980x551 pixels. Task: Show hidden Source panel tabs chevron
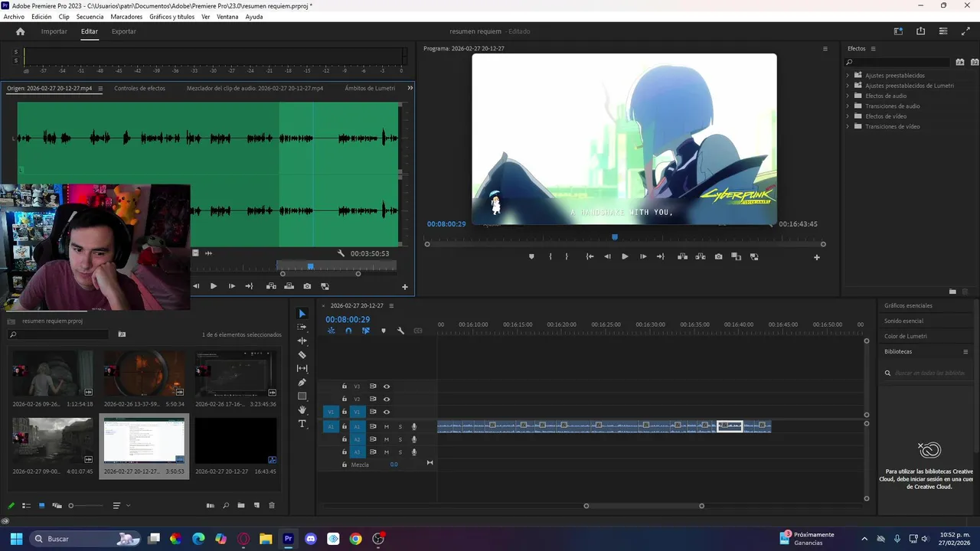click(410, 88)
